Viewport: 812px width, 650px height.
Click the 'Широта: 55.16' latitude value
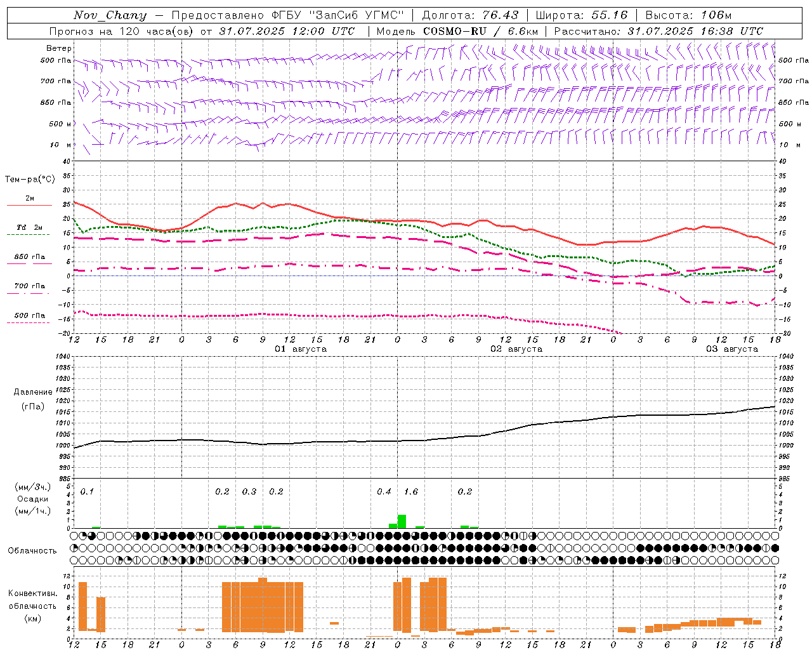pos(582,15)
